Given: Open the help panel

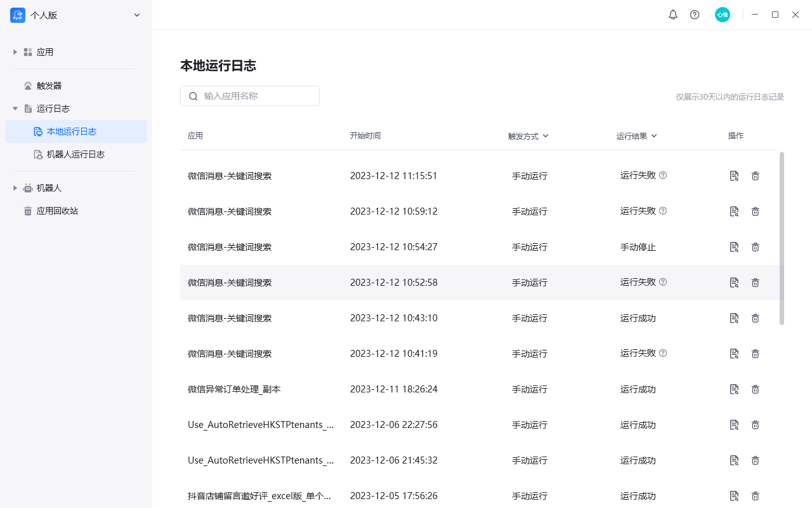Looking at the screenshot, I should [x=694, y=15].
